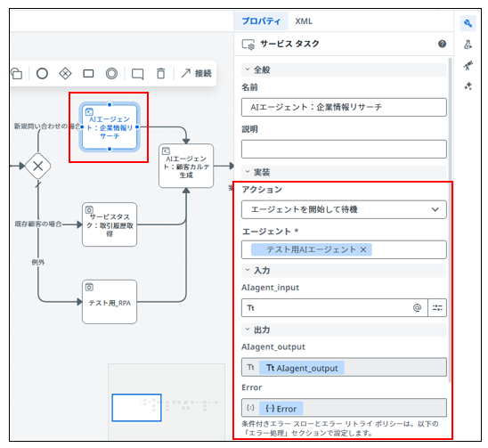Open the wrench properties sidebar icon
The image size is (488, 448).
click(468, 23)
